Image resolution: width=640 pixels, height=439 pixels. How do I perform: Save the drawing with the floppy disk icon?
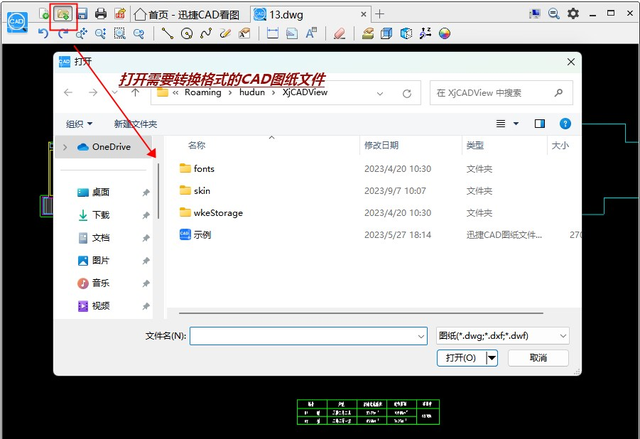[82, 14]
